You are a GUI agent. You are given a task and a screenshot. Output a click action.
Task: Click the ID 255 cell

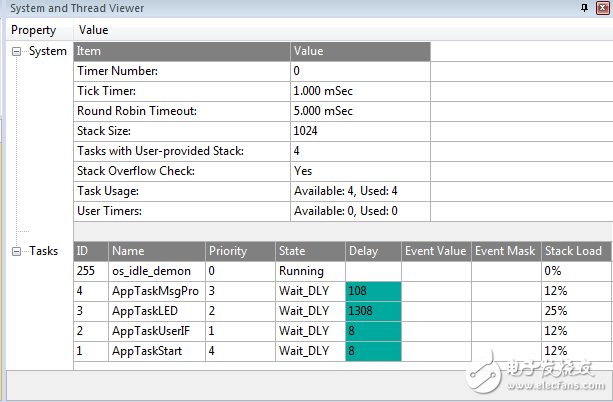click(x=91, y=271)
